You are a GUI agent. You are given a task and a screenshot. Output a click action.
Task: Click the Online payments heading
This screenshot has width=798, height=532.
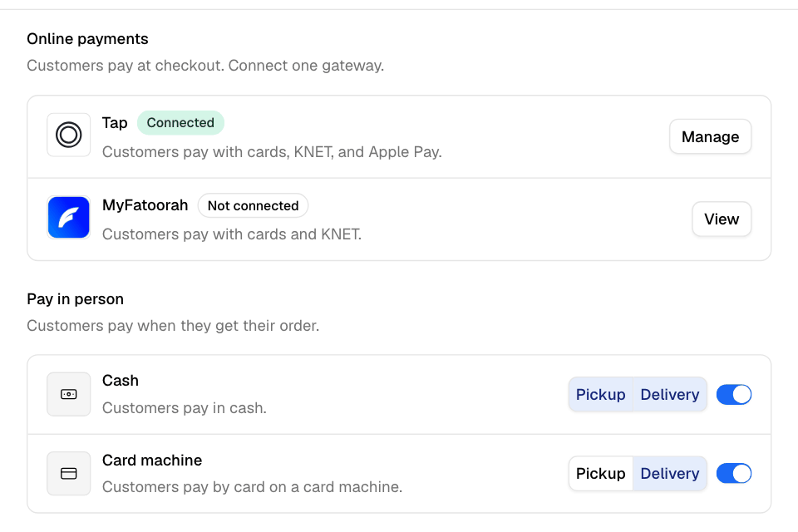click(x=87, y=39)
